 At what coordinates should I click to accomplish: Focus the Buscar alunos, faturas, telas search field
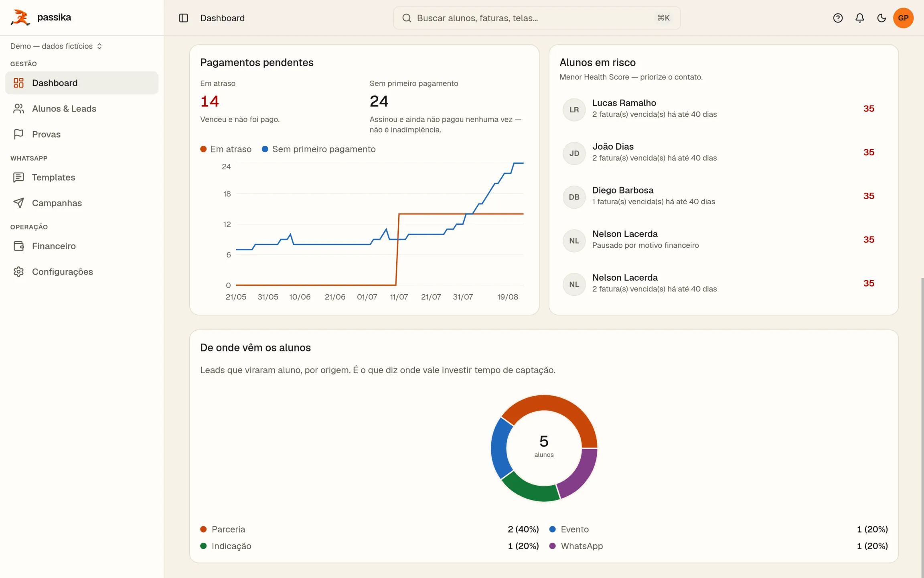[x=537, y=18]
